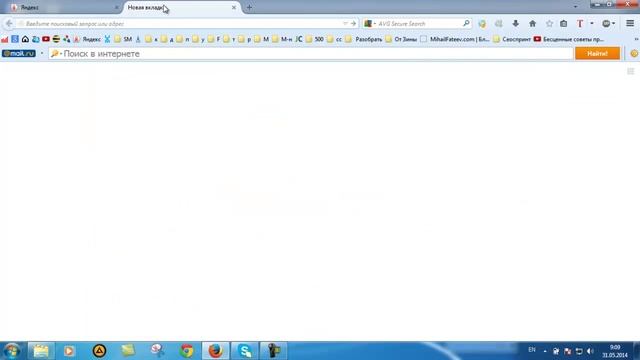The height and width of the screenshot is (360, 640).
Task: Open the address bar history dropdown
Action: tap(345, 24)
